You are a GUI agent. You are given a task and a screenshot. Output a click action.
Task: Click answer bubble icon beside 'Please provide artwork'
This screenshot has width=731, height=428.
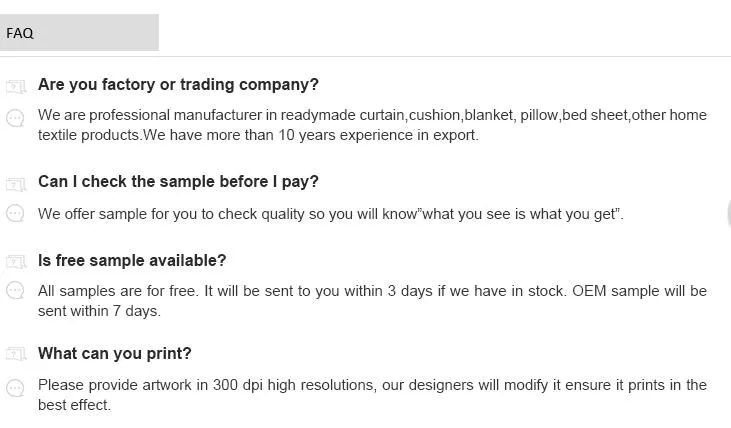click(15, 388)
